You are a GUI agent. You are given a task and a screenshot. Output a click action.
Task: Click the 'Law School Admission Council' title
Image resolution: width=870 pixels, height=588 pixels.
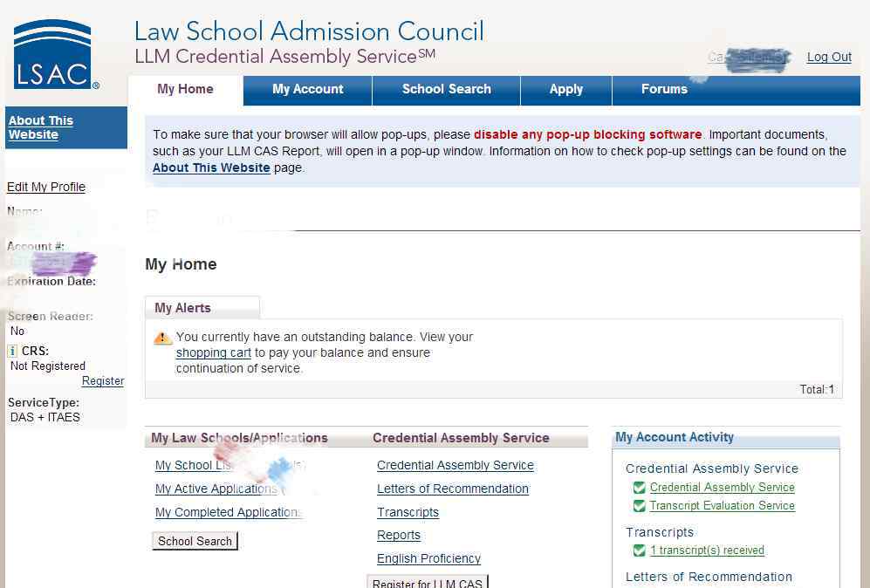tap(309, 31)
